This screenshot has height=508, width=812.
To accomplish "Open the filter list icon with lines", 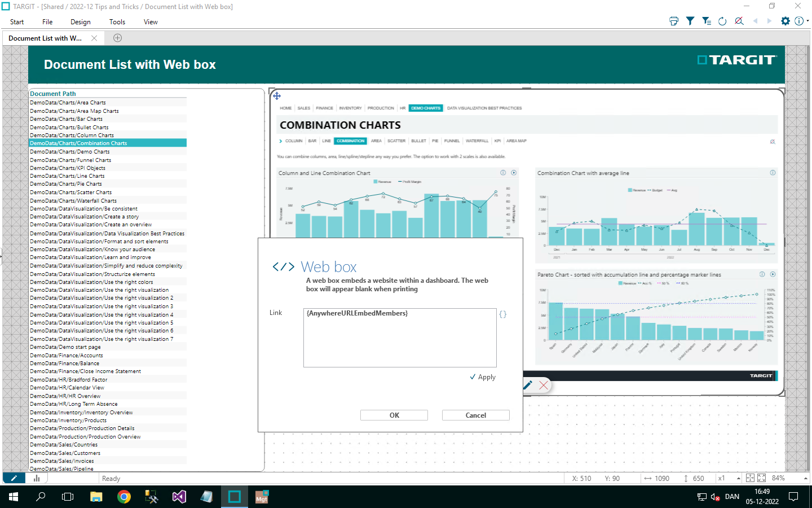I will pos(707,21).
